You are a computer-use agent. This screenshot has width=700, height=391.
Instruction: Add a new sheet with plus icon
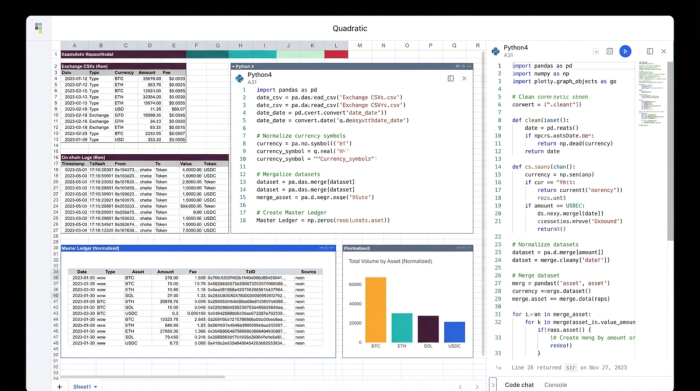[x=59, y=387]
